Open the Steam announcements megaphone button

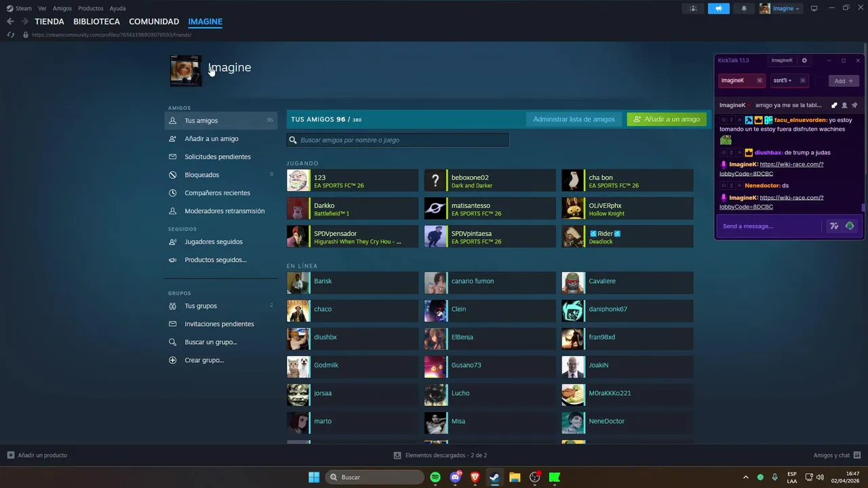coord(718,8)
